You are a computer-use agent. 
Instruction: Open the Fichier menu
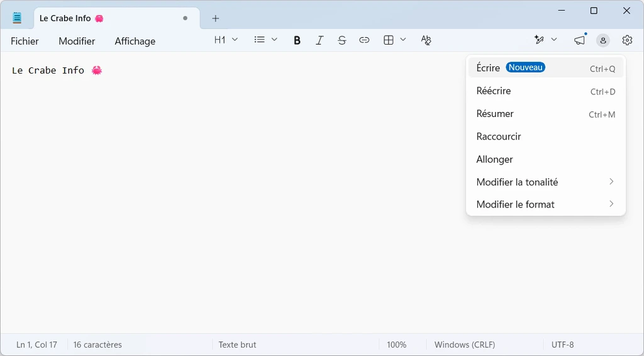[25, 41]
